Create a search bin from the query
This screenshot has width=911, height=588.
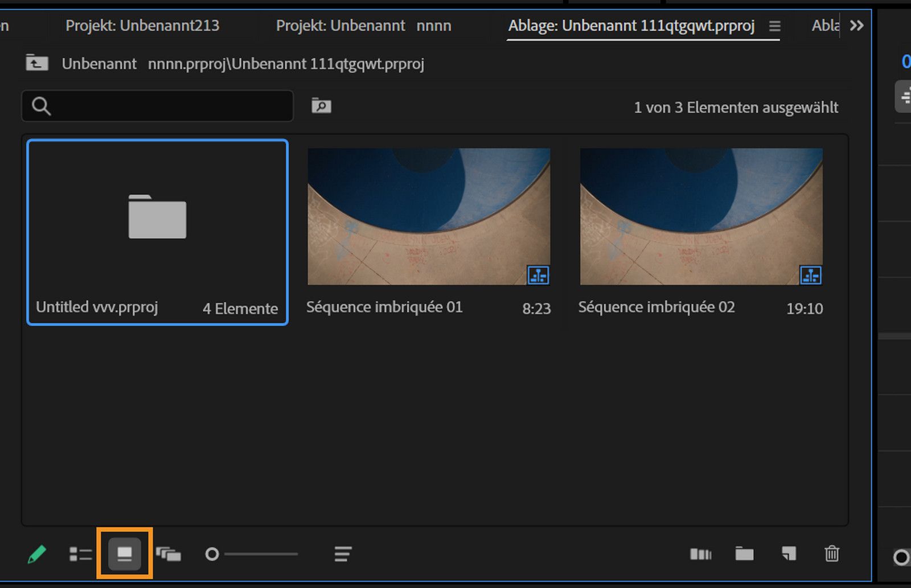point(321,106)
